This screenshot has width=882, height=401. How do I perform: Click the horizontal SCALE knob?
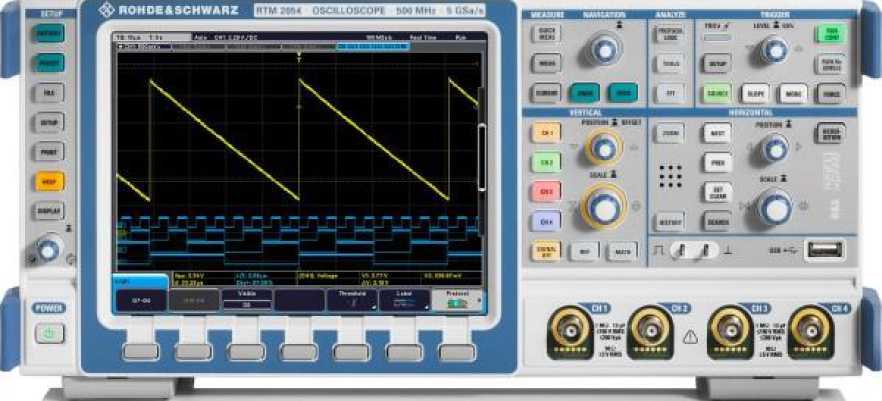(775, 207)
